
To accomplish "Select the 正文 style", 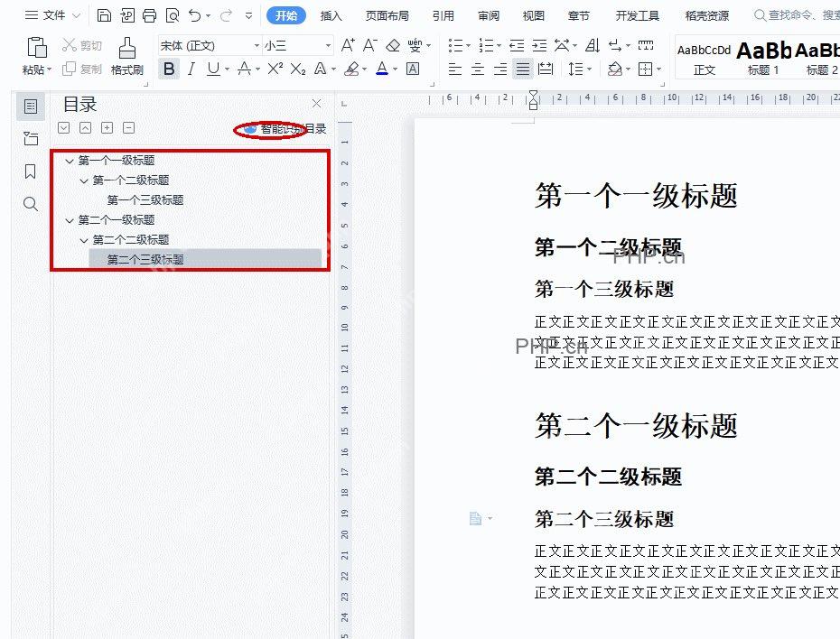I will point(704,59).
